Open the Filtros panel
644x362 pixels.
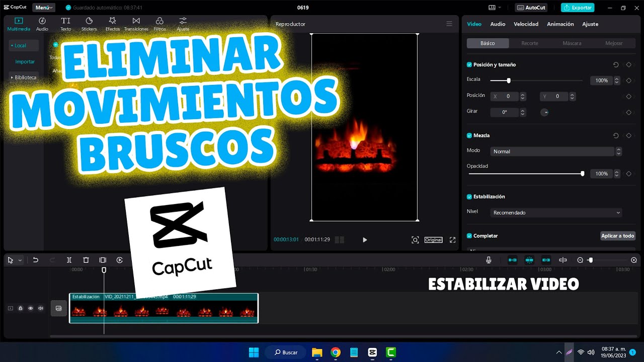pyautogui.click(x=159, y=24)
